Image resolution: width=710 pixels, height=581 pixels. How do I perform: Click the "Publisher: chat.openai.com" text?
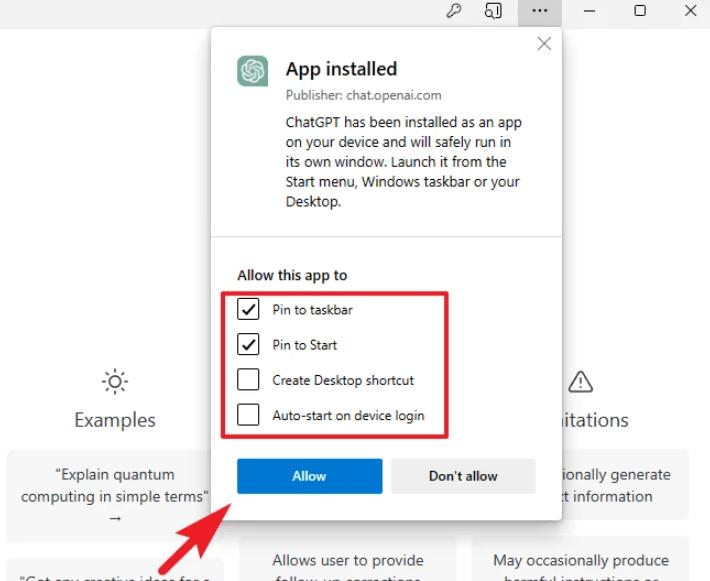(x=364, y=96)
